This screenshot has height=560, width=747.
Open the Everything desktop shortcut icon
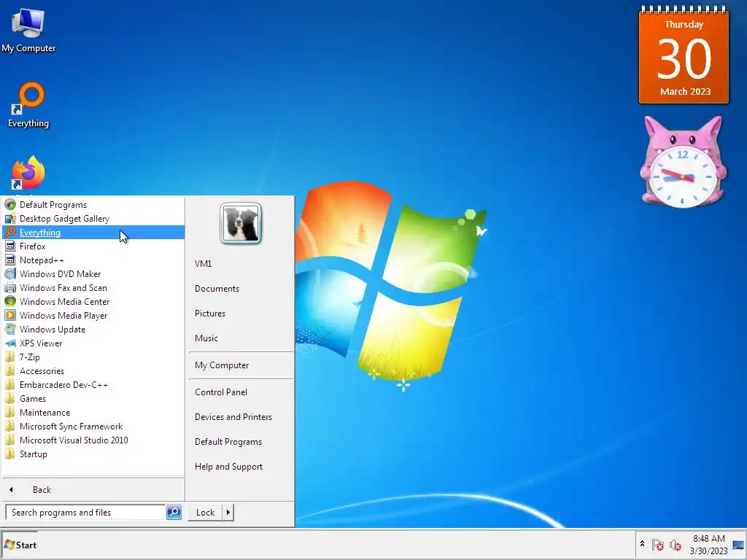click(x=28, y=105)
